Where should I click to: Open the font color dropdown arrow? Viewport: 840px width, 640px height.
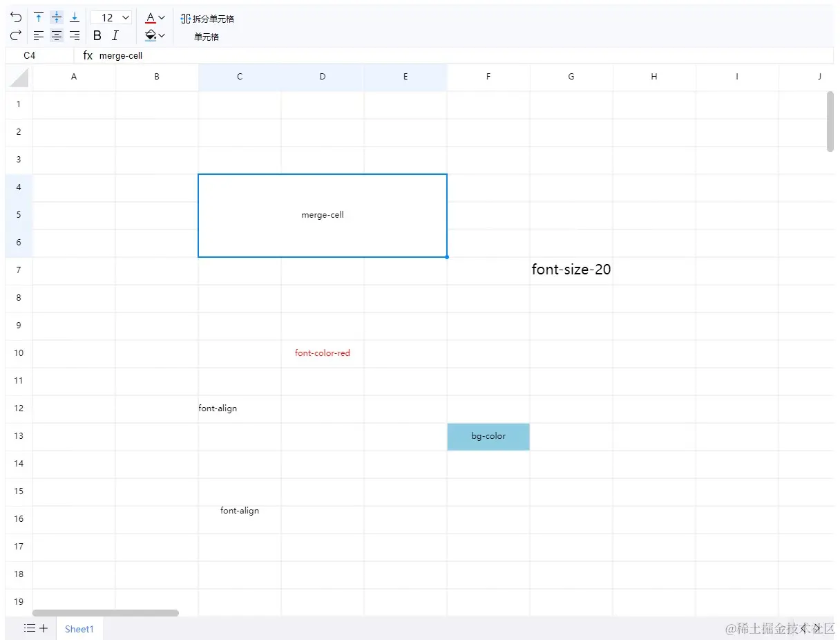[x=162, y=17]
